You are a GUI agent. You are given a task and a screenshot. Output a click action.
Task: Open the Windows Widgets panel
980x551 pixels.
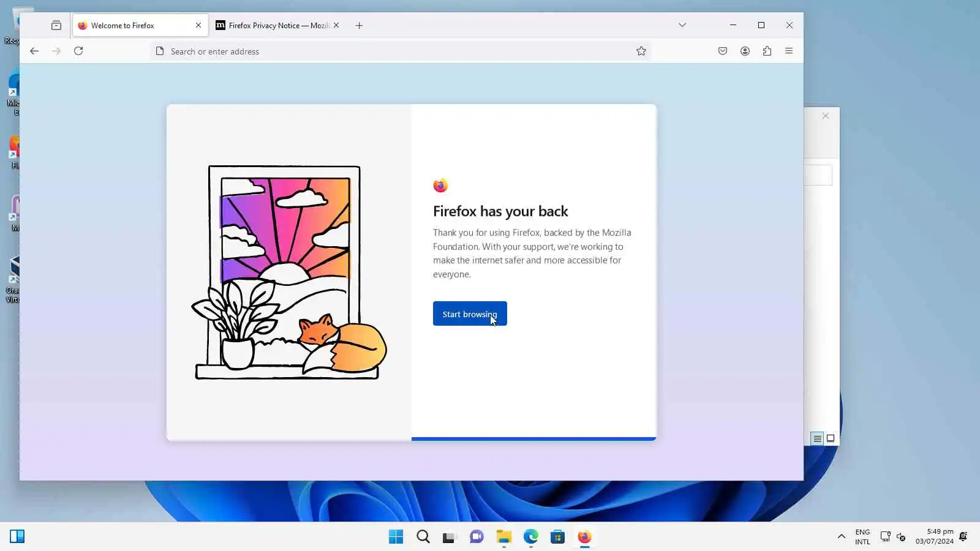coord(17,537)
